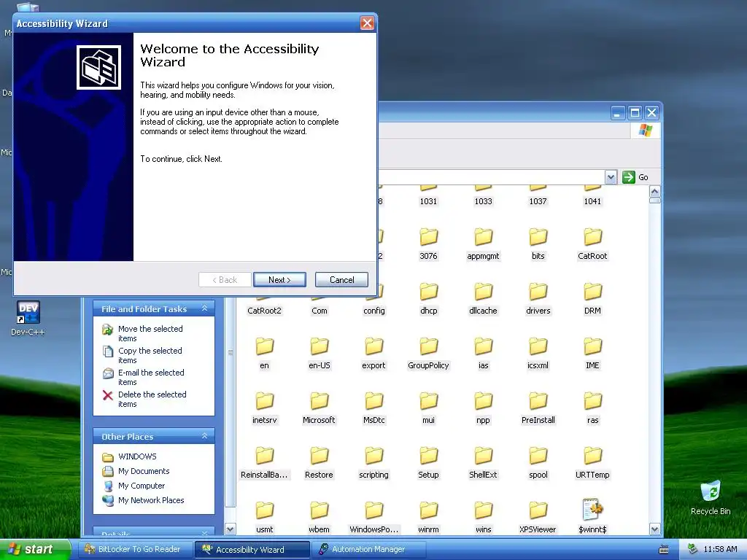Select the winrm folder

(x=428, y=517)
